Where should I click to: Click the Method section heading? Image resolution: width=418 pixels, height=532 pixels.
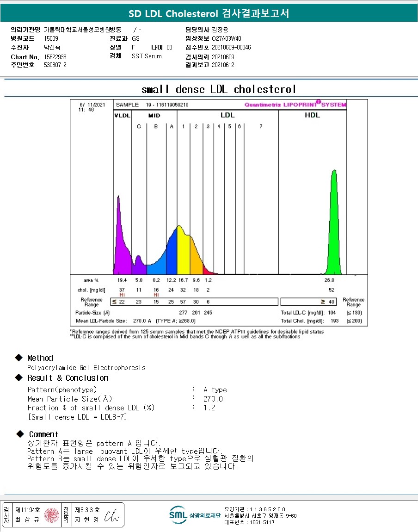click(40, 358)
